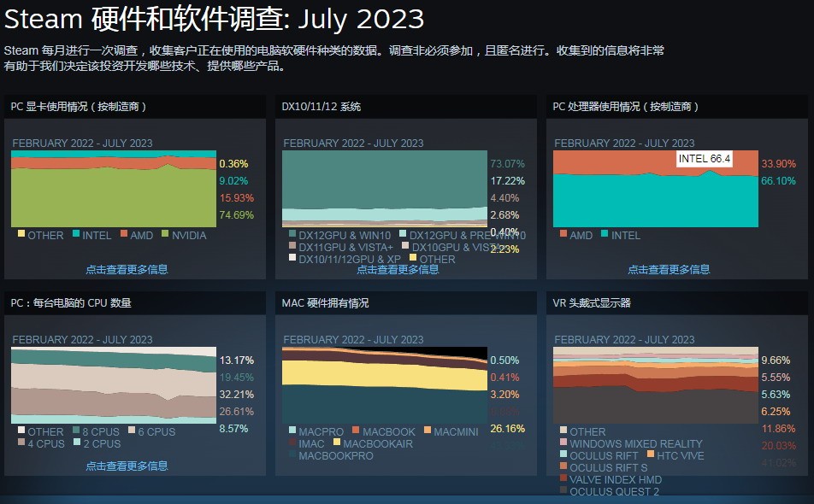The image size is (814, 504).
Task: Click DX12GPU & PRE-WIN10 legend swatch
Action: coord(403,233)
